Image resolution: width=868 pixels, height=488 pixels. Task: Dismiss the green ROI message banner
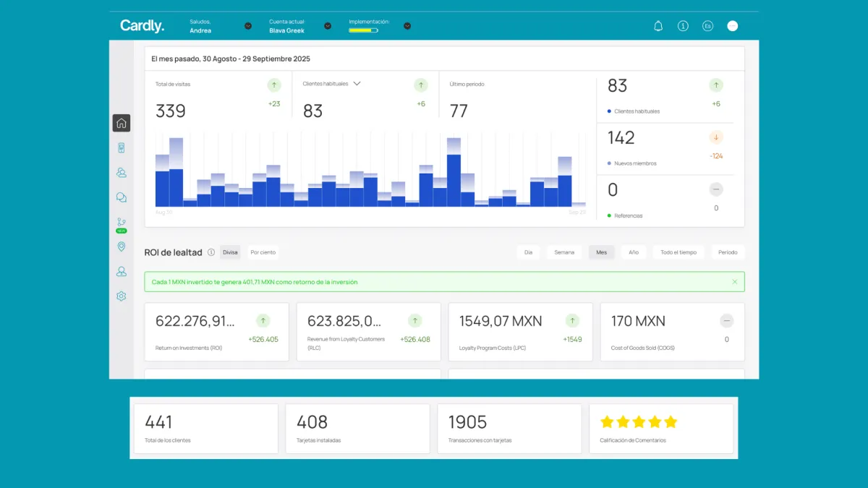735,282
